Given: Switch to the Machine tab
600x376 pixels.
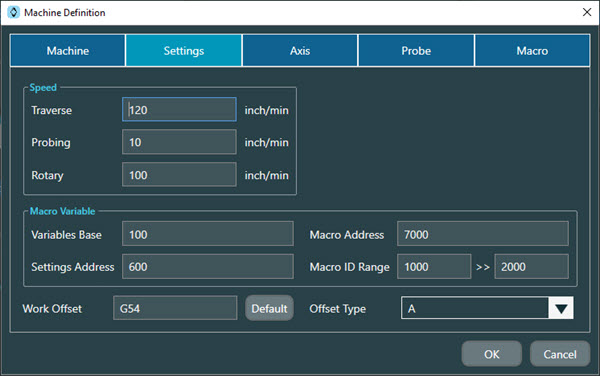Looking at the screenshot, I should 68,50.
